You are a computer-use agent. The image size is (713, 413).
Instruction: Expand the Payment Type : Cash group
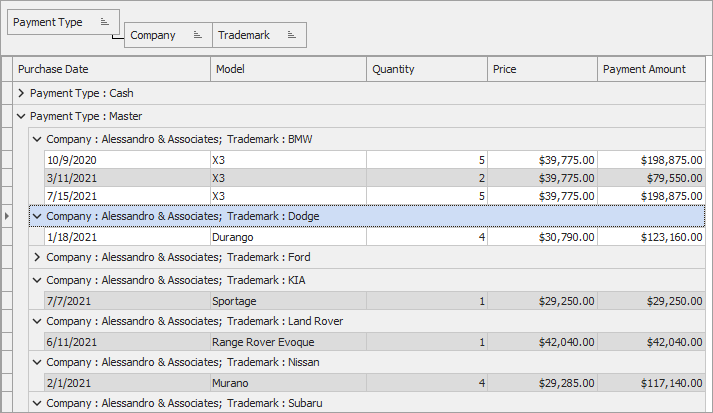(22, 93)
